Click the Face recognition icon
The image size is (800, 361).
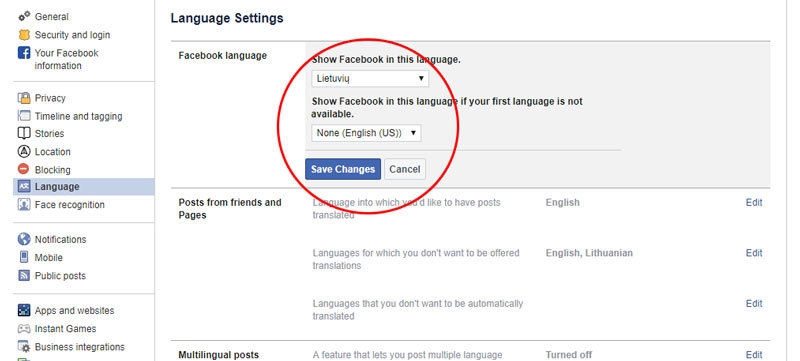(24, 204)
